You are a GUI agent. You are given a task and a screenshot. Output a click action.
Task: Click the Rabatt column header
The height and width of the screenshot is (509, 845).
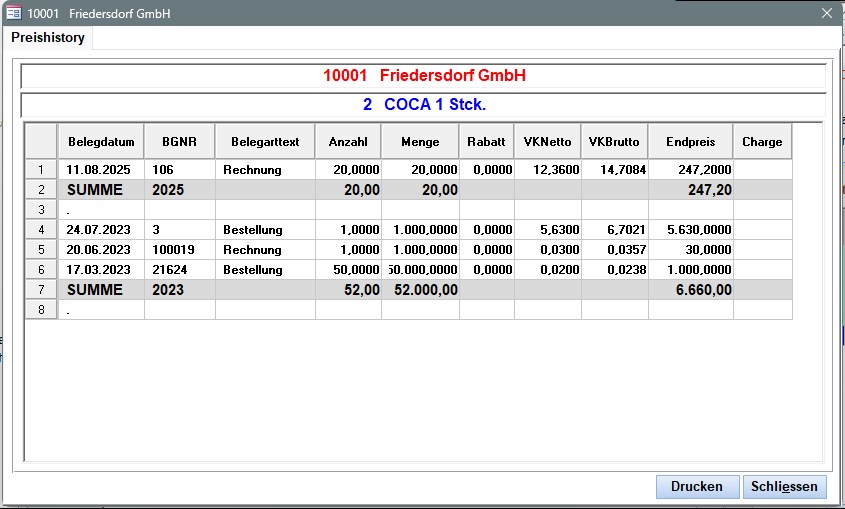pyautogui.click(x=487, y=142)
